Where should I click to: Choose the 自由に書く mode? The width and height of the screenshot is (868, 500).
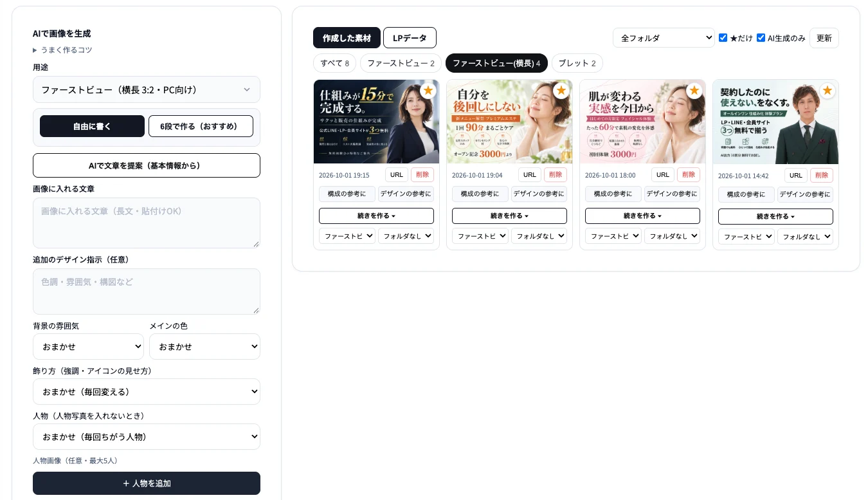point(92,126)
